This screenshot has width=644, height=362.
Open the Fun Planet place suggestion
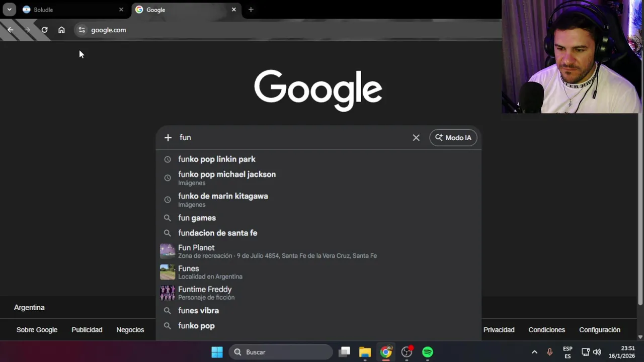coord(318,251)
